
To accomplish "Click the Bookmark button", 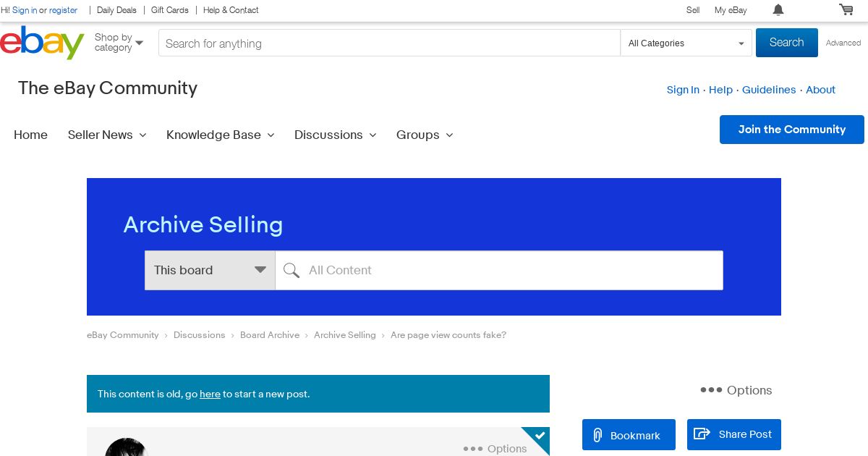I will [629, 435].
